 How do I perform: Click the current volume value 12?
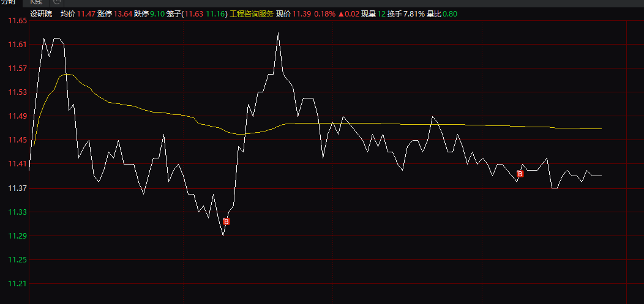[x=381, y=14]
